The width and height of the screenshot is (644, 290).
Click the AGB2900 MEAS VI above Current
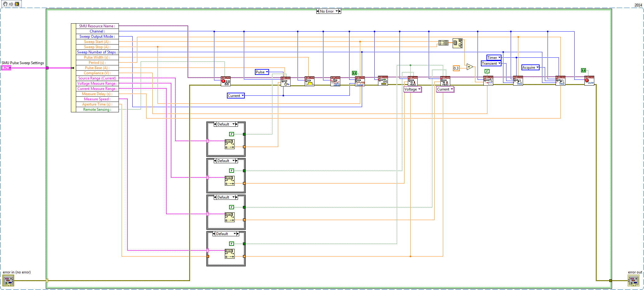tap(445, 81)
